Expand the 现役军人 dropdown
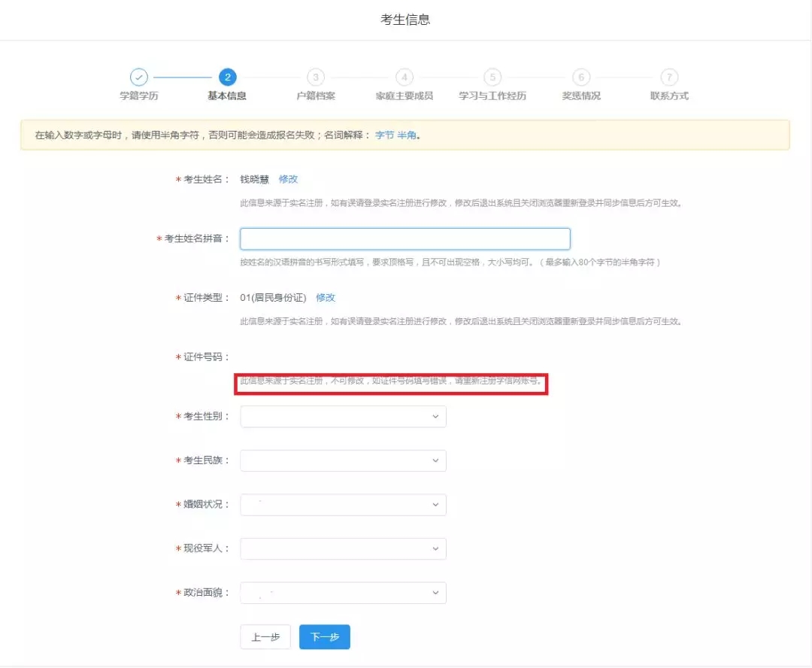The image size is (812, 668). tap(343, 549)
